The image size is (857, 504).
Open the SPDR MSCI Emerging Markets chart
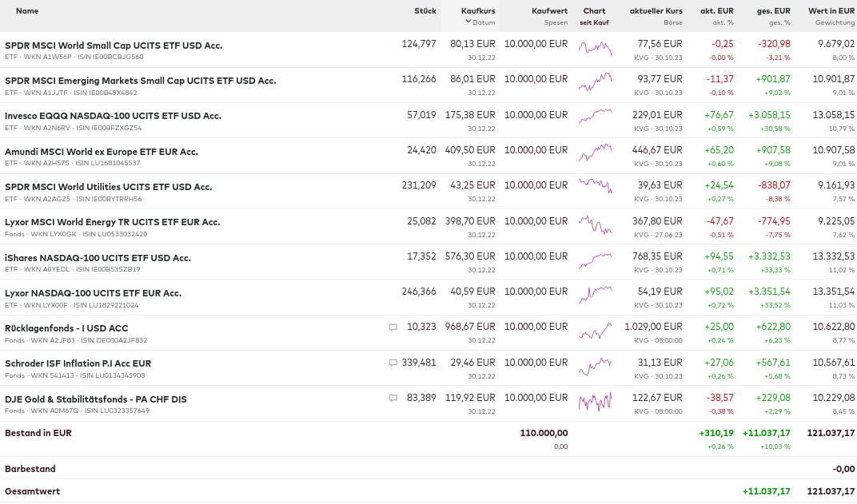click(x=595, y=81)
